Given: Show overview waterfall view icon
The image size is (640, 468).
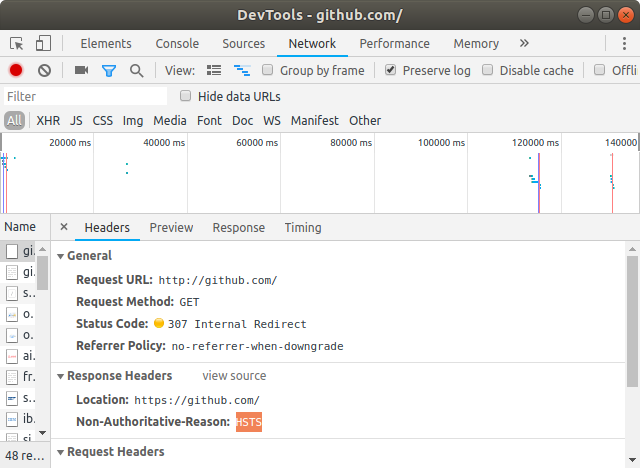Looking at the screenshot, I should 242,70.
